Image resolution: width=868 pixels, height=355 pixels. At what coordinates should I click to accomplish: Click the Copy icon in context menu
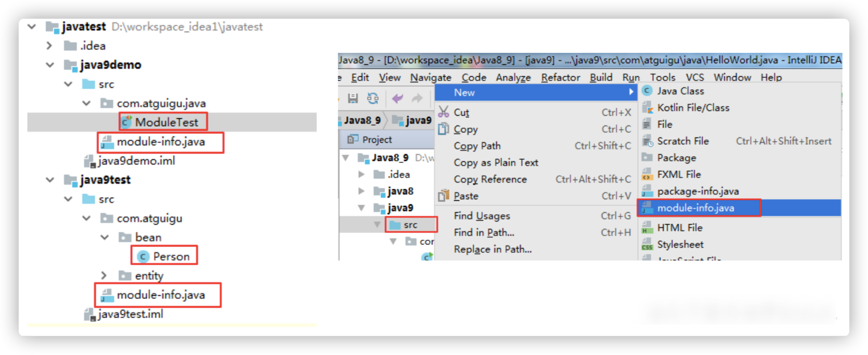pyautogui.click(x=443, y=129)
